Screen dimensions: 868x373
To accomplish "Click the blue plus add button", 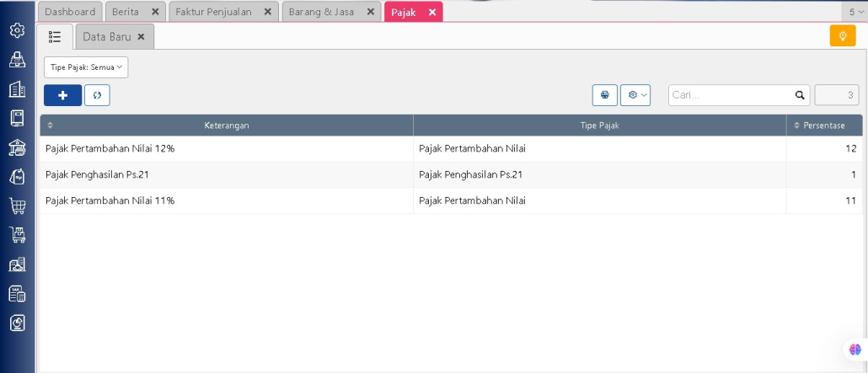I will click(x=62, y=95).
